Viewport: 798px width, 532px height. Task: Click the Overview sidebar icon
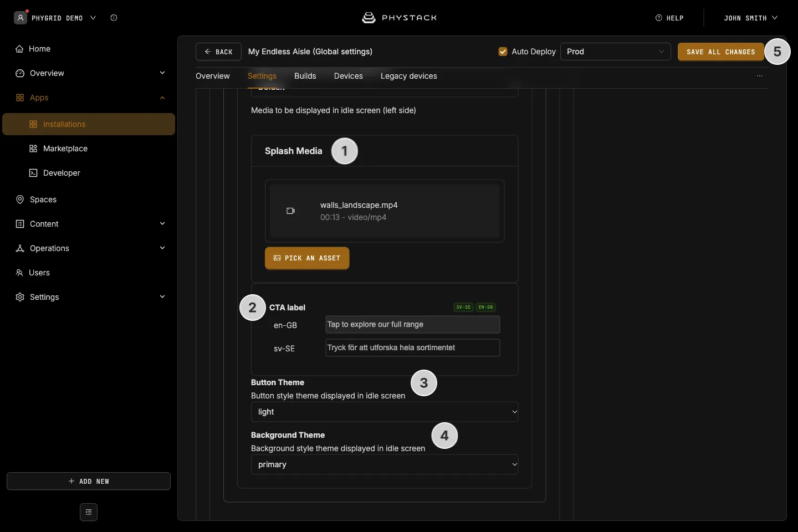20,73
